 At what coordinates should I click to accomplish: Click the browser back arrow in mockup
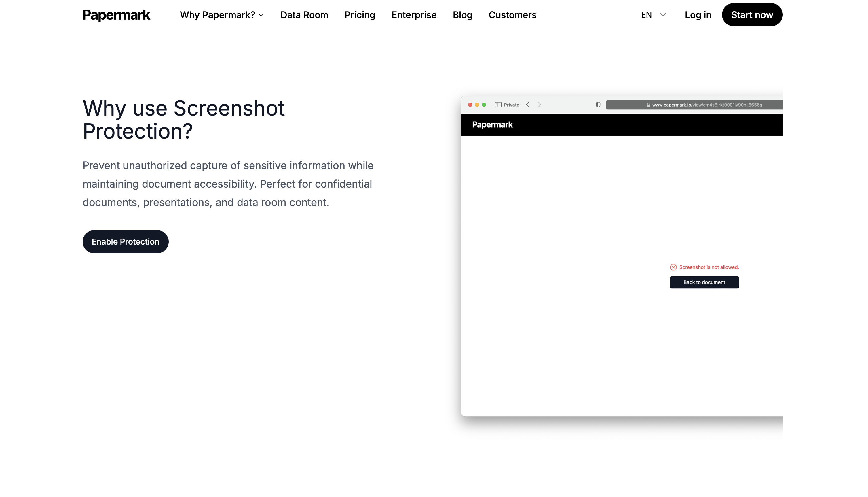528,105
